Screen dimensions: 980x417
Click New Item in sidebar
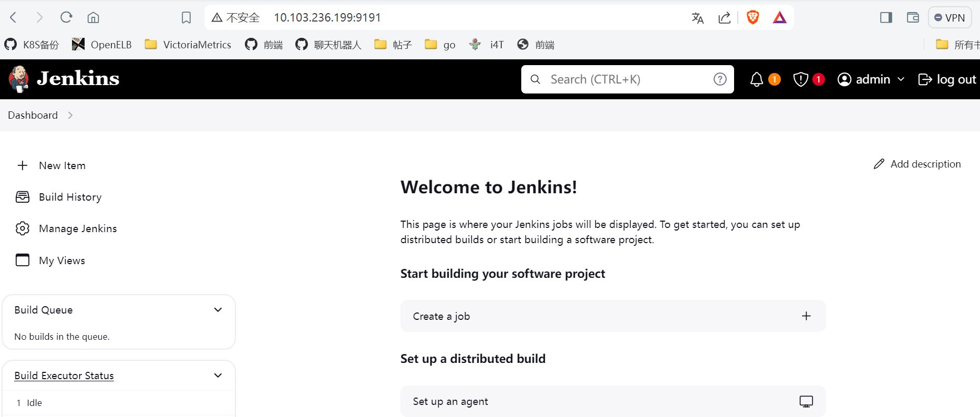51,165
